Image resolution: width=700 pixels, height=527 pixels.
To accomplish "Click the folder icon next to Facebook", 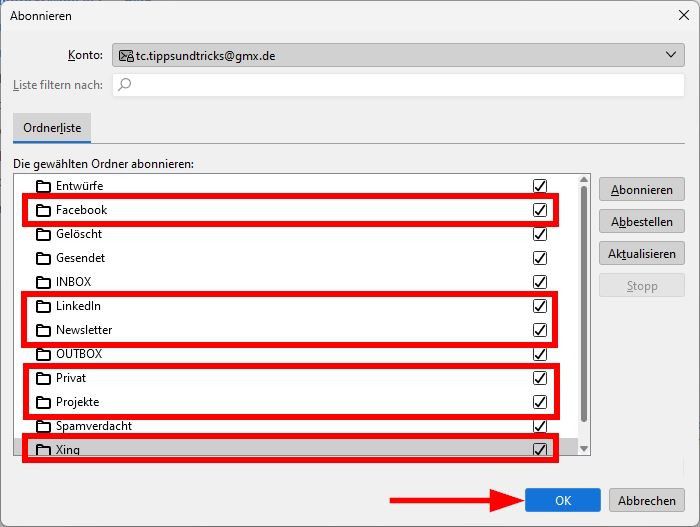I will 43,210.
